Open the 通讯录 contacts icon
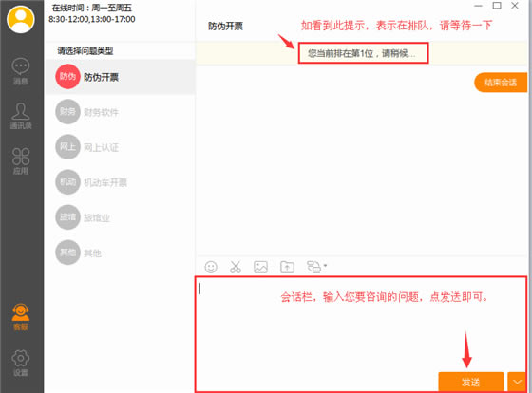The height and width of the screenshot is (393, 532). pyautogui.click(x=21, y=116)
